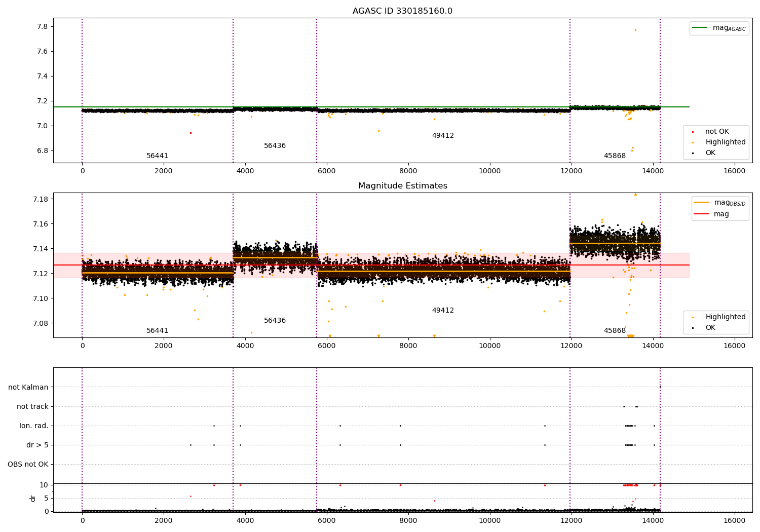Screen dimensions: 760x532
Task: Click the dr axis tick label 5
Action: (x=47, y=499)
